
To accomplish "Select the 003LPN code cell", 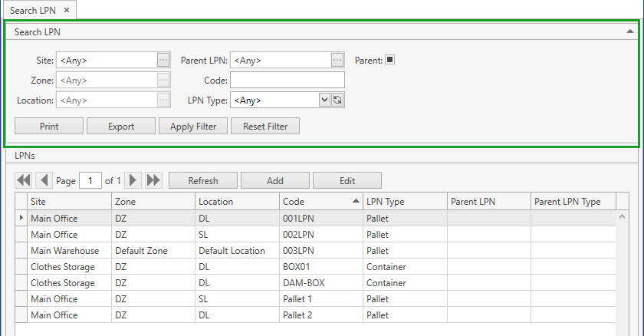I will click(x=320, y=251).
